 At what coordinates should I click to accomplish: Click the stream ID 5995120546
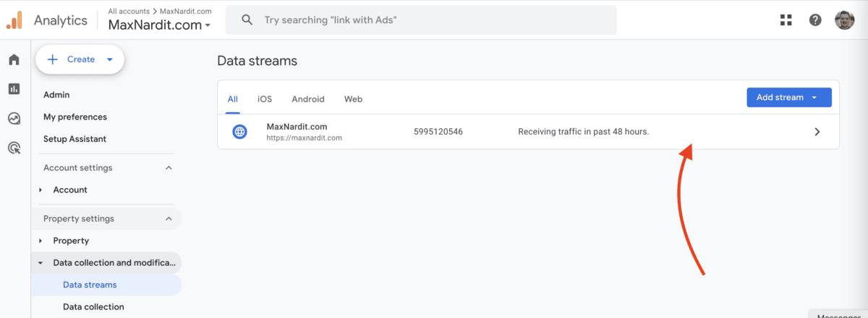click(x=438, y=132)
